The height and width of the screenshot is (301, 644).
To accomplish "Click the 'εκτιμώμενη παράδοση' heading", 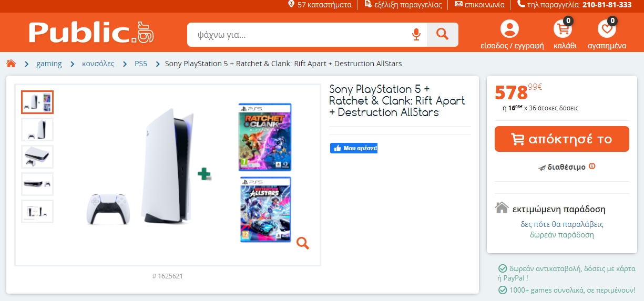I will click(559, 209).
